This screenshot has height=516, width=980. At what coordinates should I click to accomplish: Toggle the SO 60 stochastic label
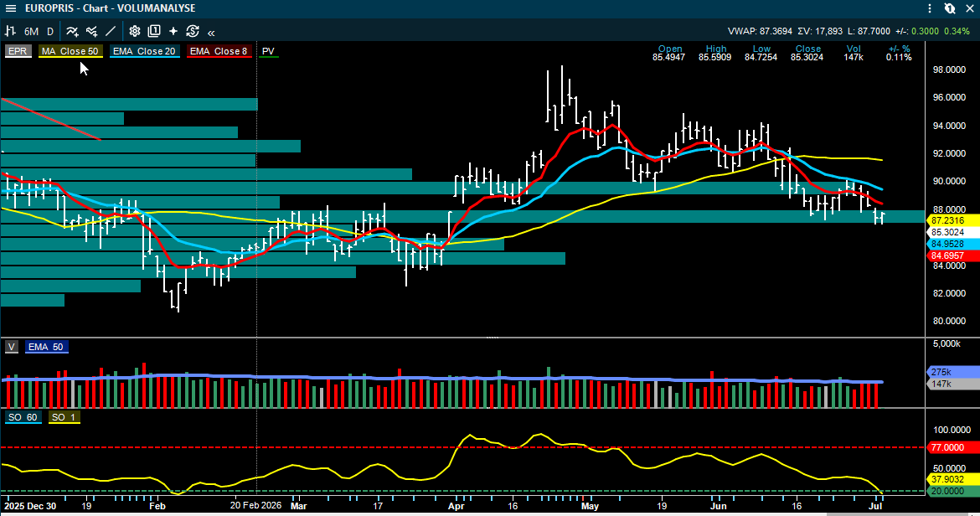point(23,417)
